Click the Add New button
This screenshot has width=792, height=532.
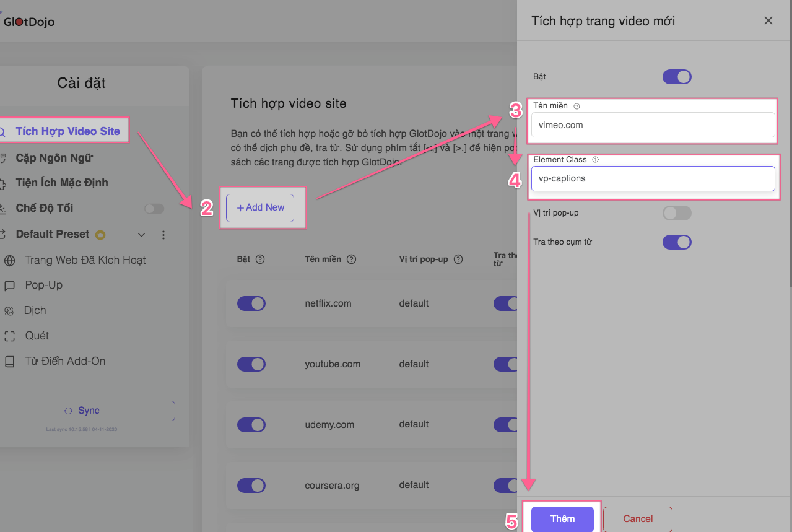tap(260, 207)
